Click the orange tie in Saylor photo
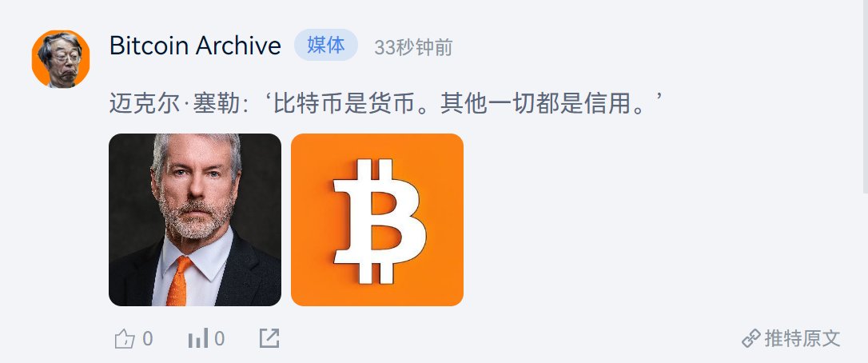Screen dimensions: 868x363 click(x=178, y=281)
